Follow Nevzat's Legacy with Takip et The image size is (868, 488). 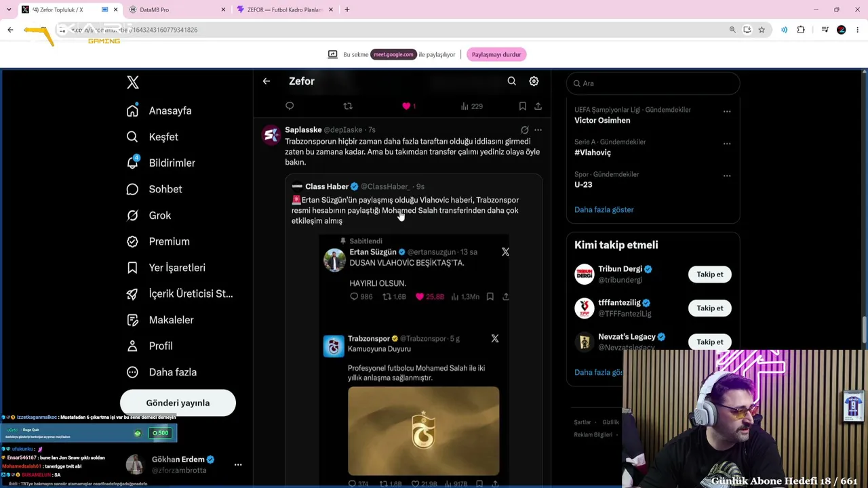click(x=710, y=342)
